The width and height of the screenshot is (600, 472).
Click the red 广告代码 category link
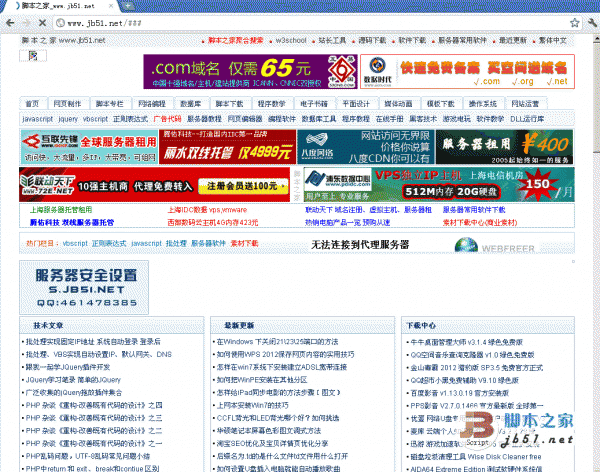167,119
